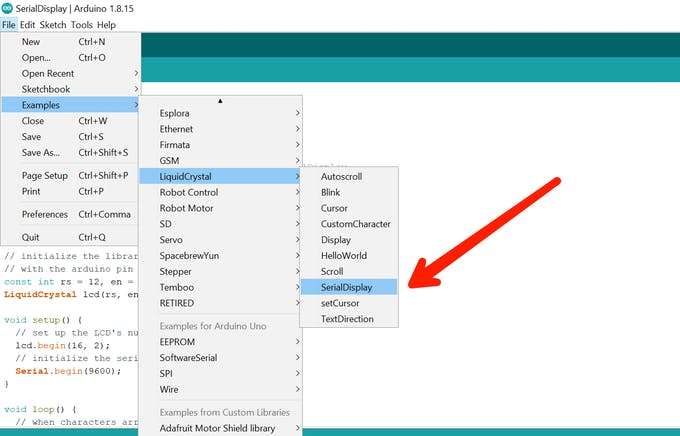Select the Autoscroll example
Image resolution: width=680 pixels, height=436 pixels.
pyautogui.click(x=349, y=177)
